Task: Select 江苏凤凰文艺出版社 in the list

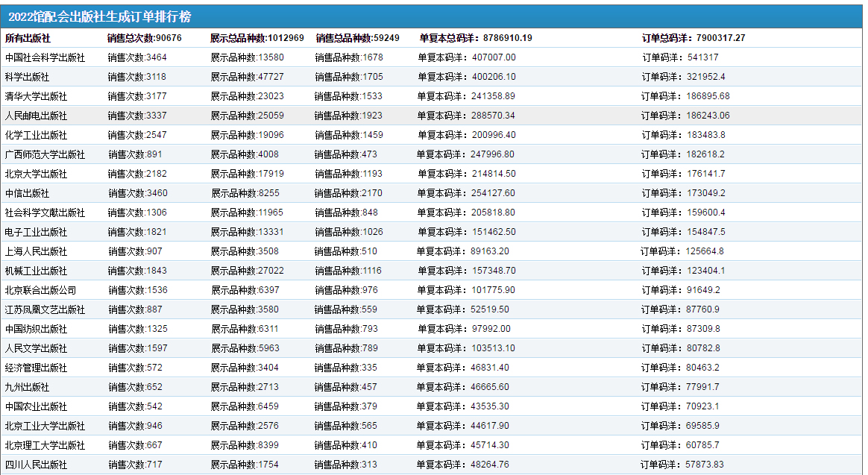Action: coord(45,309)
